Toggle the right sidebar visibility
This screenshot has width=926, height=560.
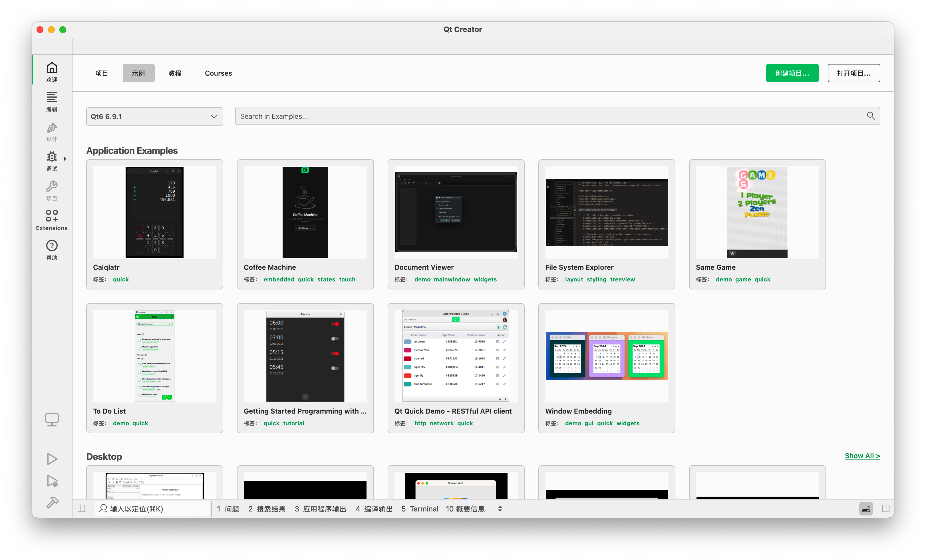pos(885,509)
